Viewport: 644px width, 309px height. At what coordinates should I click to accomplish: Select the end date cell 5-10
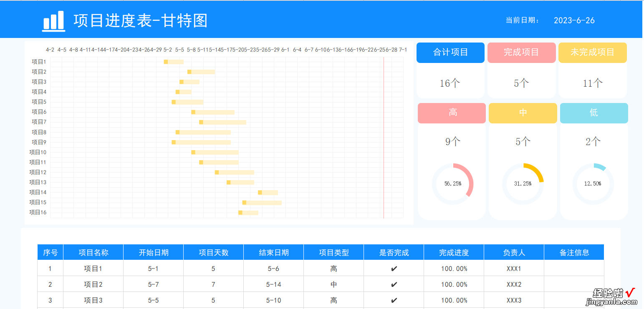274,300
